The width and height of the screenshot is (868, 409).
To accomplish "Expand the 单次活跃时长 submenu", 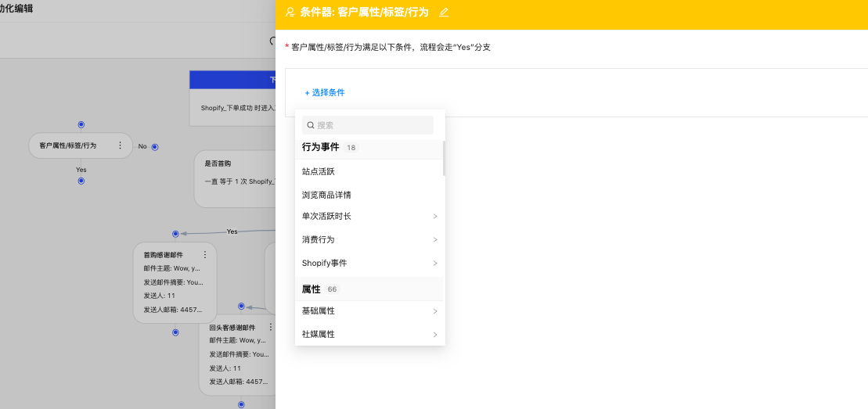I will pos(369,216).
